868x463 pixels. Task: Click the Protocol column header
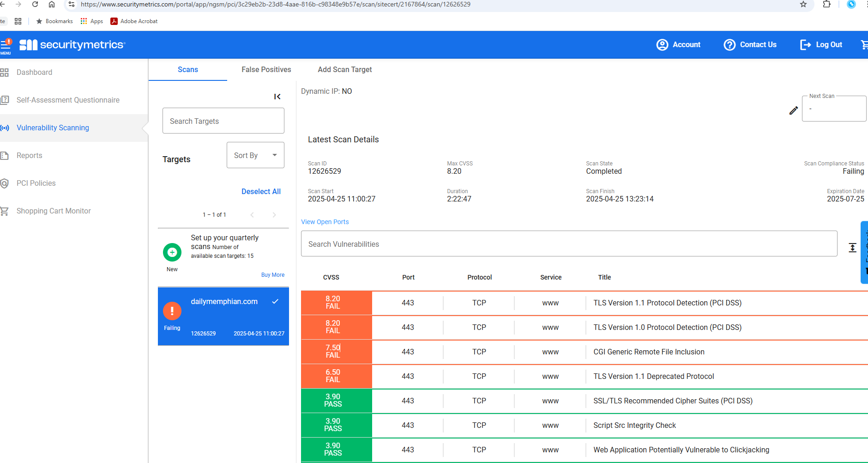479,278
